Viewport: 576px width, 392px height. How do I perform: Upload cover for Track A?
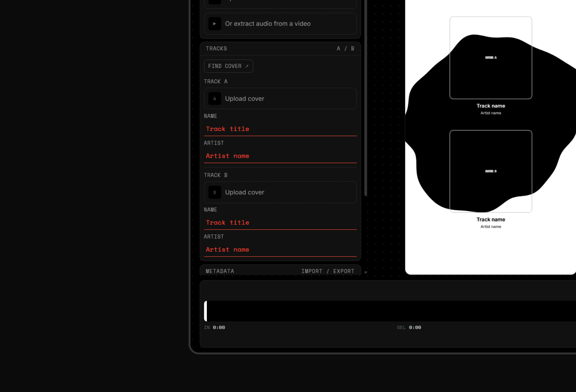pyautogui.click(x=280, y=99)
